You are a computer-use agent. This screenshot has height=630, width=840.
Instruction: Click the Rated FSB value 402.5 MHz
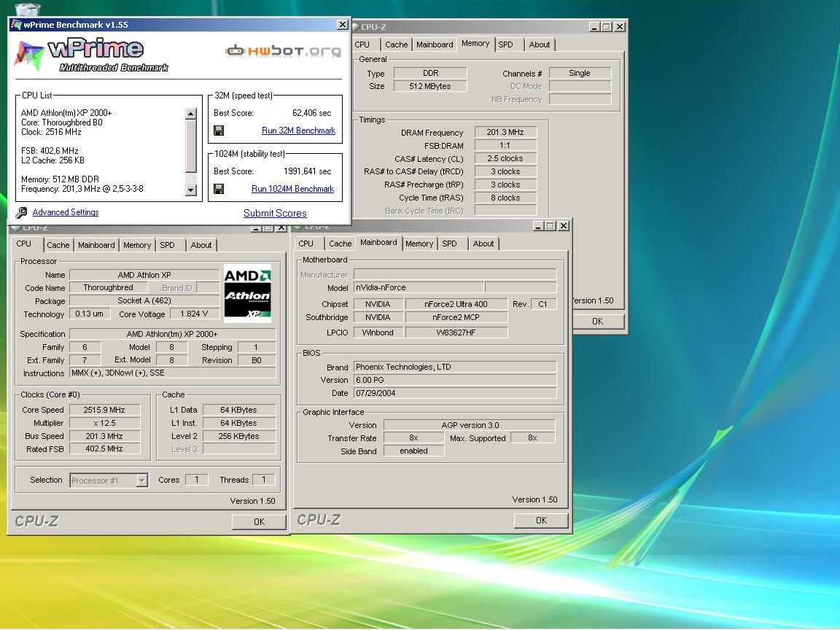tap(104, 449)
